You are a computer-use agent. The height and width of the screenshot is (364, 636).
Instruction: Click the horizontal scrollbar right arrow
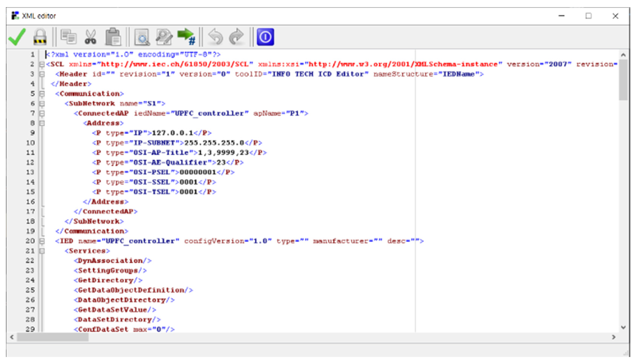(614, 337)
